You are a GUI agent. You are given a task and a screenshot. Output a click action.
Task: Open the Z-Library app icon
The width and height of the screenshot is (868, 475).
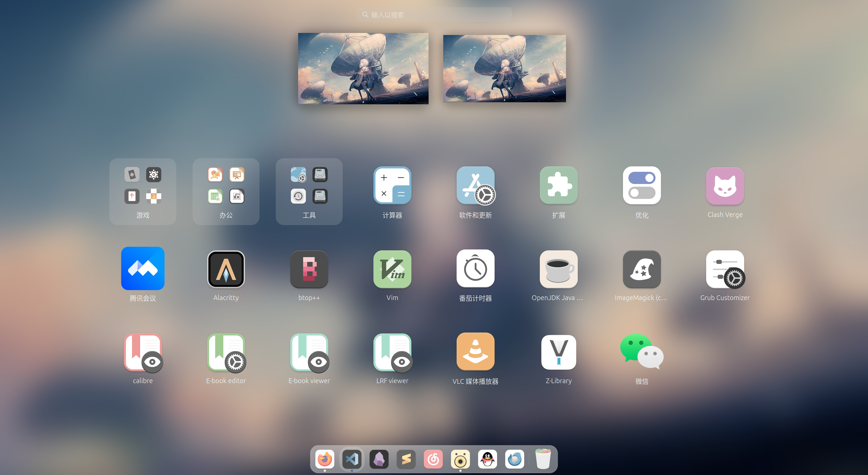coord(558,352)
